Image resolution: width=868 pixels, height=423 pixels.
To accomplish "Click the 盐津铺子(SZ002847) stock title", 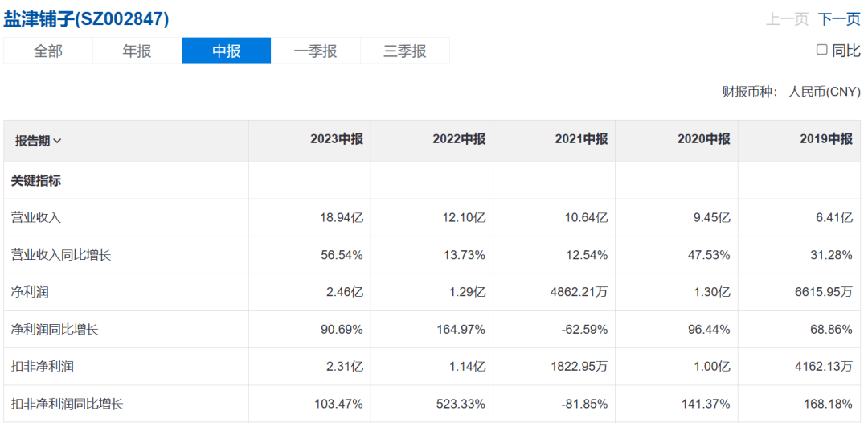I will (x=87, y=19).
